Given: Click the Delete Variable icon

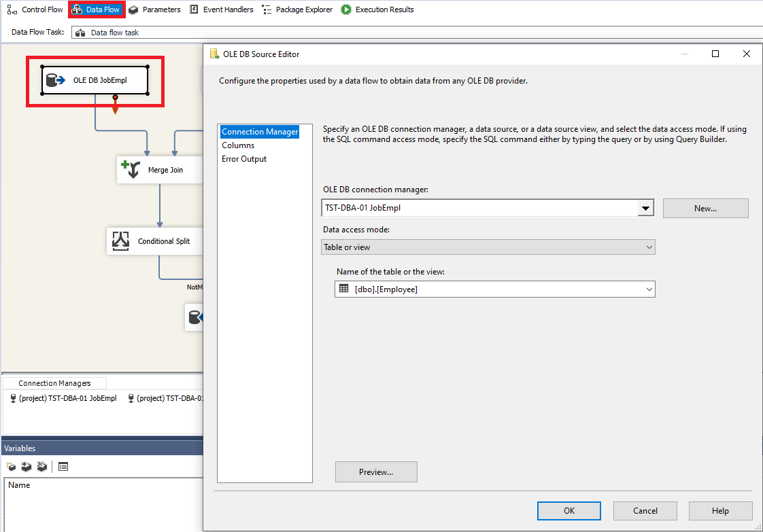Looking at the screenshot, I should pos(41,466).
